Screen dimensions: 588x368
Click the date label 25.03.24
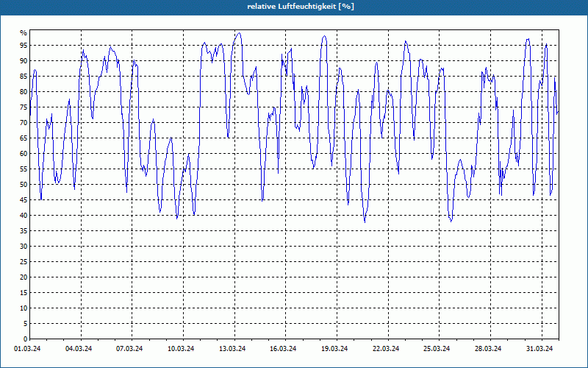(437, 349)
